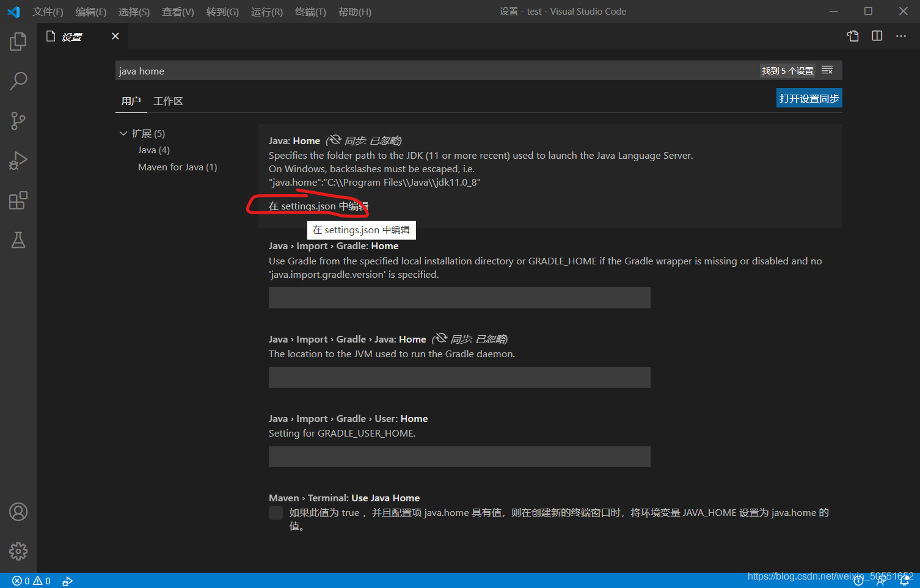Open the Search view in the activity bar
This screenshot has height=588, width=920.
pyautogui.click(x=18, y=81)
